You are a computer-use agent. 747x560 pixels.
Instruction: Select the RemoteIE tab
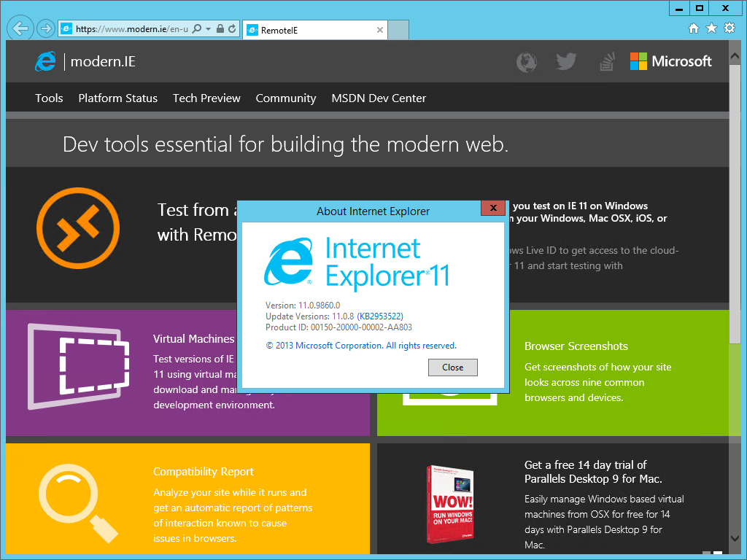(314, 30)
